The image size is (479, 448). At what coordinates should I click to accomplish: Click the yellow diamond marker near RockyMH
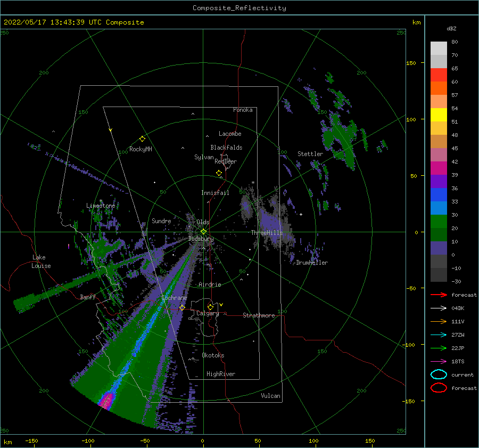(142, 139)
